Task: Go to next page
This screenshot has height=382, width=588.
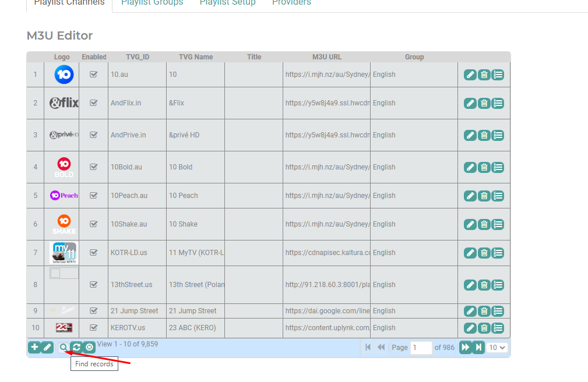Action: [x=465, y=347]
